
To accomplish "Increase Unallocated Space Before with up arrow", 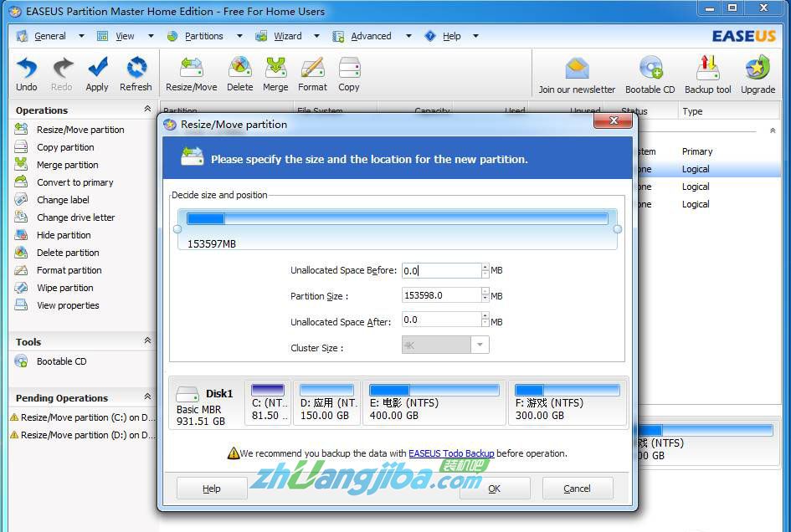I will pyautogui.click(x=485, y=267).
